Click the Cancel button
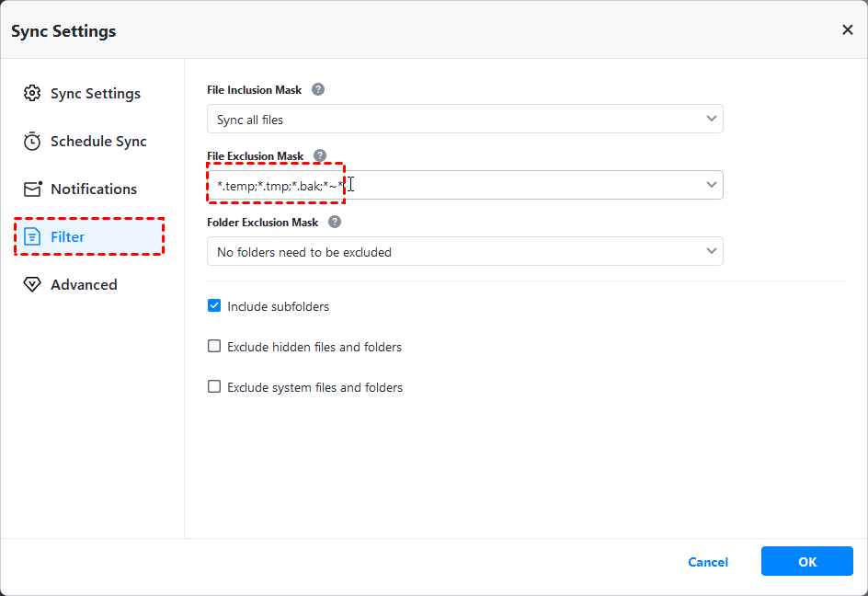Image resolution: width=868 pixels, height=596 pixels. pos(708,562)
